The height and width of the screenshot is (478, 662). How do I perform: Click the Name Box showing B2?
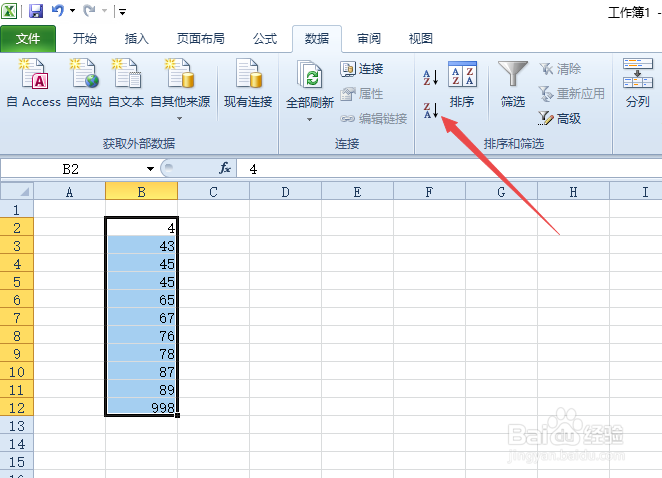(x=72, y=169)
